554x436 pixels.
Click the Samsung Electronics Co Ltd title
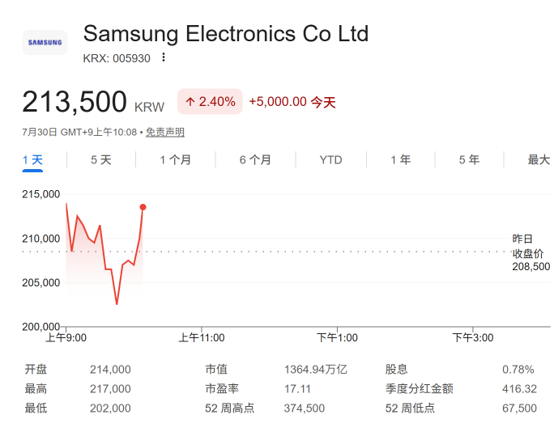(x=226, y=34)
